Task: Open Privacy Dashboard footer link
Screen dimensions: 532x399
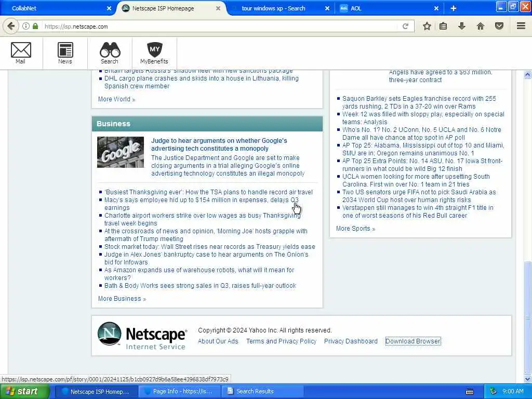Action: pos(351,341)
